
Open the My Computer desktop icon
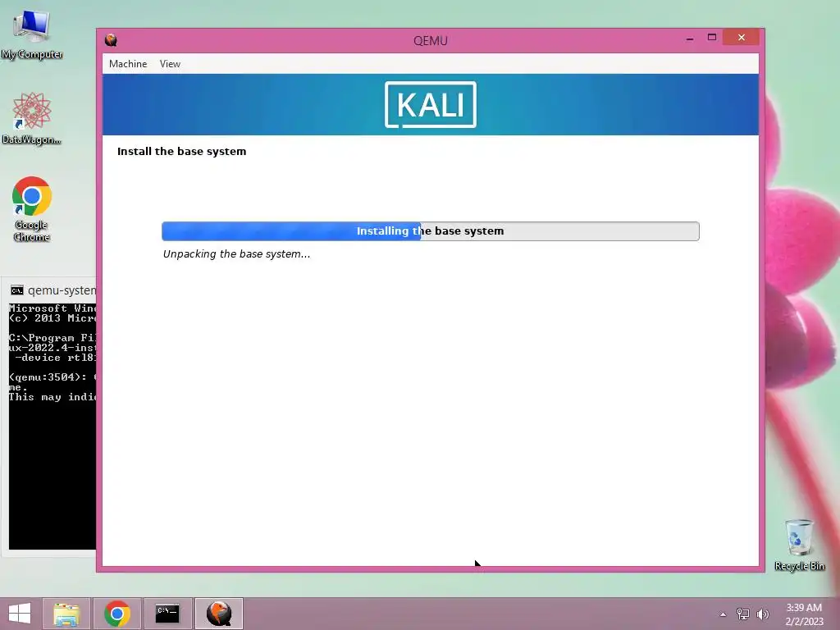point(32,34)
